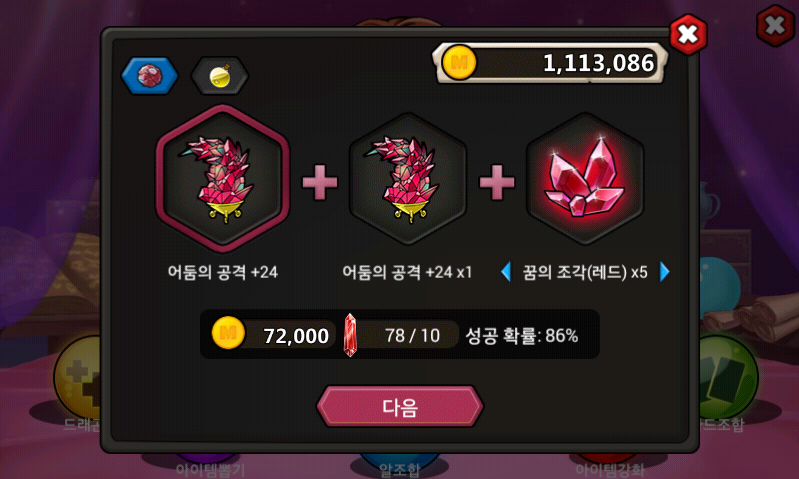The width and height of the screenshot is (799, 479).
Task: Switch to the yellow potion tab
Action: [220, 76]
